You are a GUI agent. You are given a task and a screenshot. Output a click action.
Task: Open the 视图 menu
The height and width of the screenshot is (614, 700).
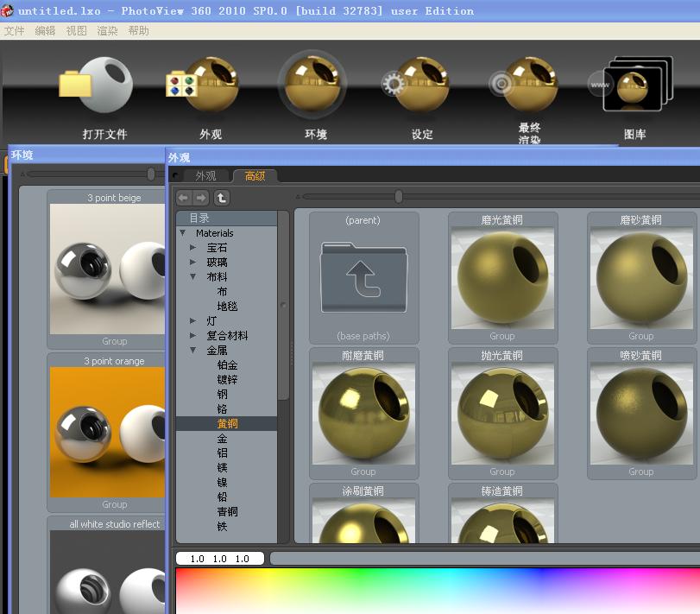pos(76,31)
